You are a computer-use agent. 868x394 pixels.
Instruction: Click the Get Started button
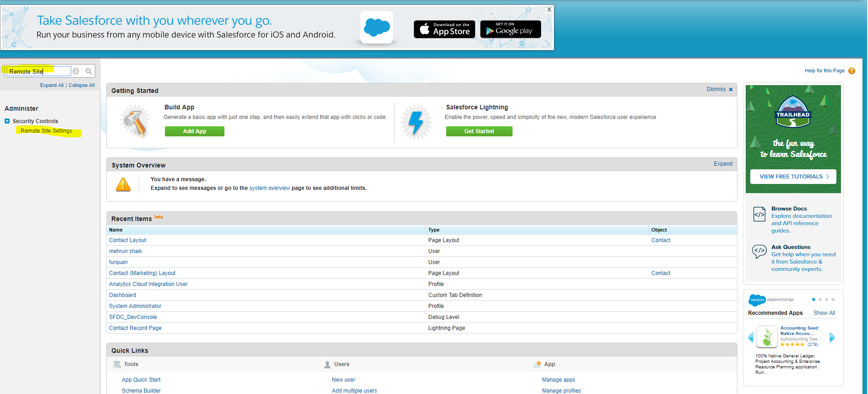click(479, 131)
